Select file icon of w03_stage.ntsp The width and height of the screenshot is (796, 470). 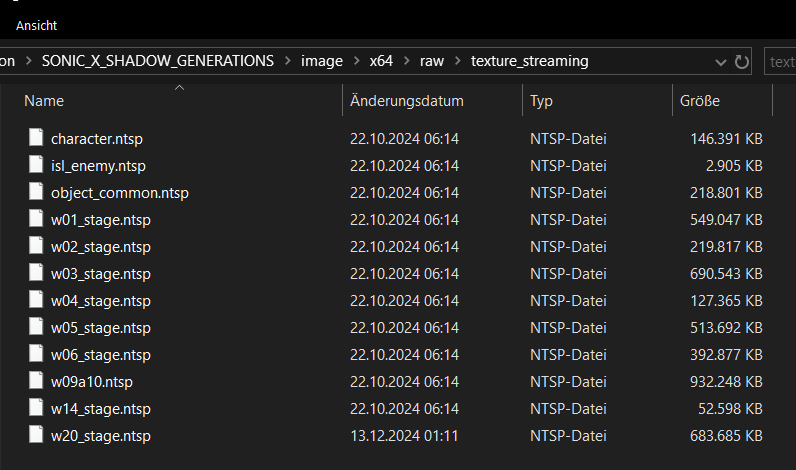pyautogui.click(x=36, y=273)
